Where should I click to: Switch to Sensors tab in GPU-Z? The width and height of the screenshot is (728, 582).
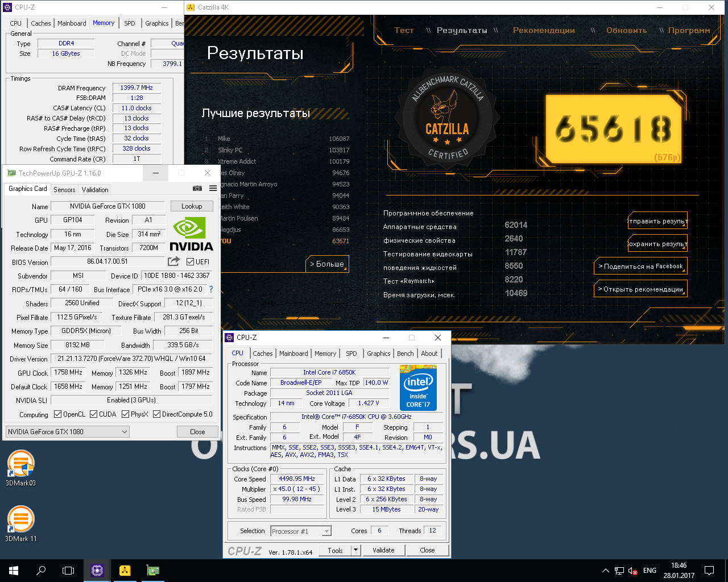[64, 190]
